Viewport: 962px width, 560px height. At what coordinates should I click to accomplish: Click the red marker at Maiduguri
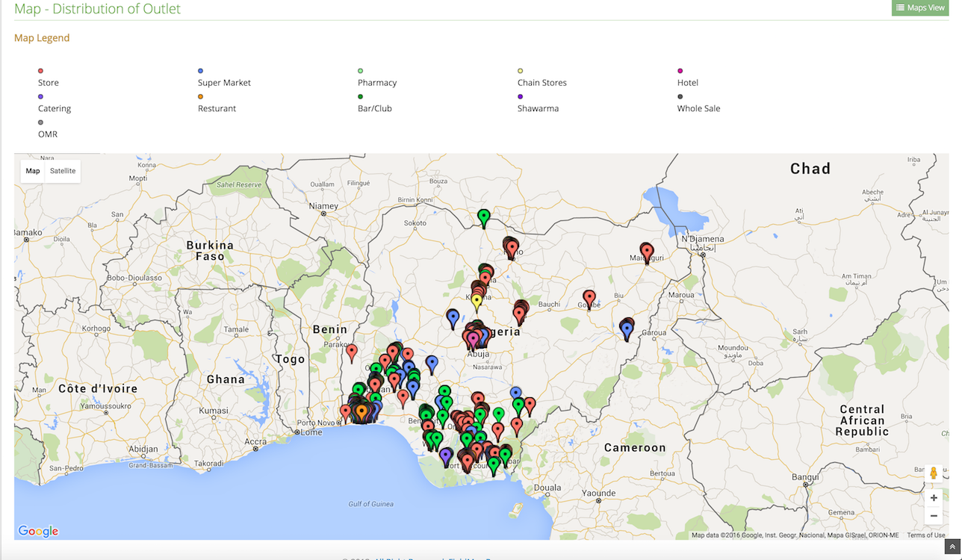pyautogui.click(x=647, y=252)
